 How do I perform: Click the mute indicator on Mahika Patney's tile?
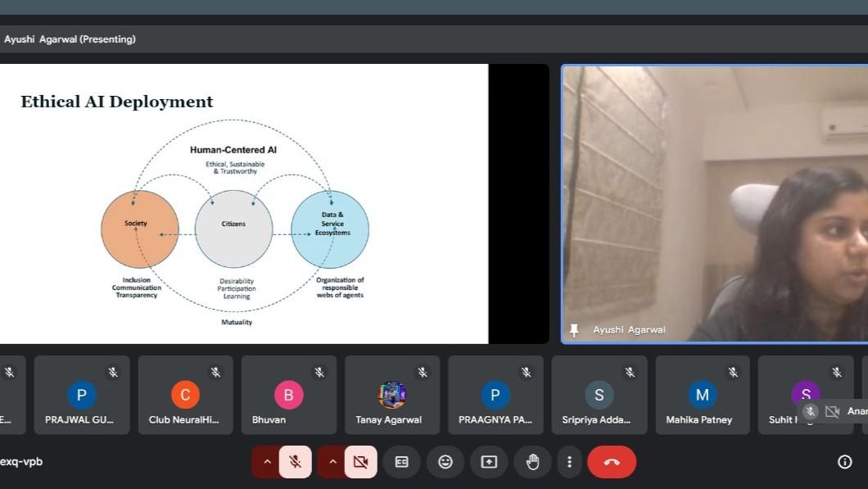click(x=732, y=371)
